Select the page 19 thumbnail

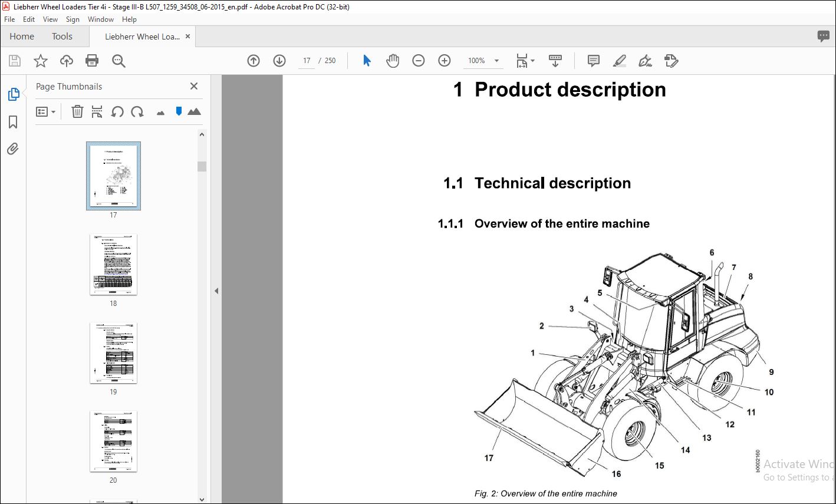coord(113,353)
